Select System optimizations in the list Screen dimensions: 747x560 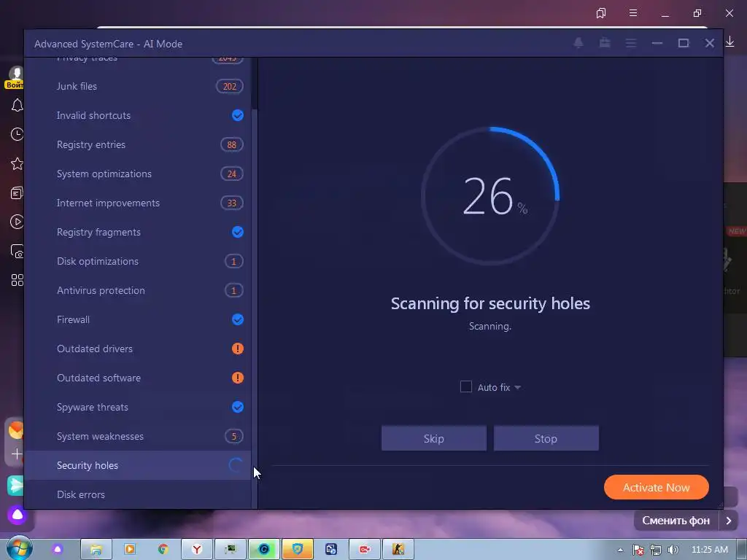click(x=137, y=174)
